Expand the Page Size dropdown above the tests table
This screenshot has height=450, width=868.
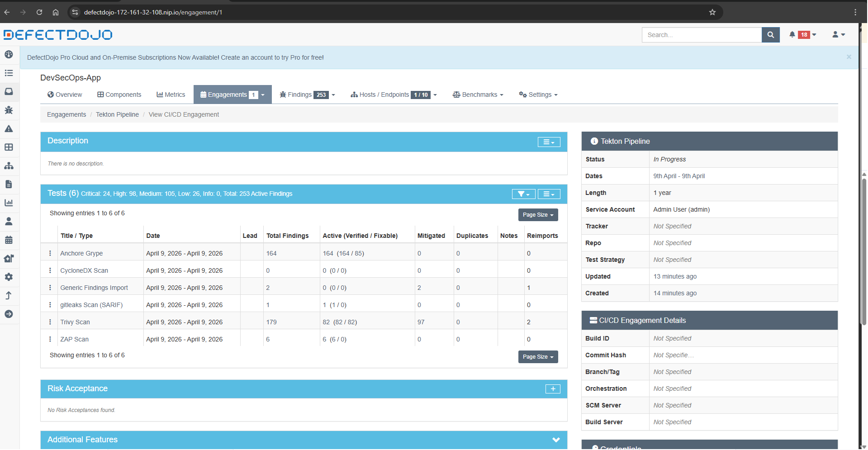538,214
